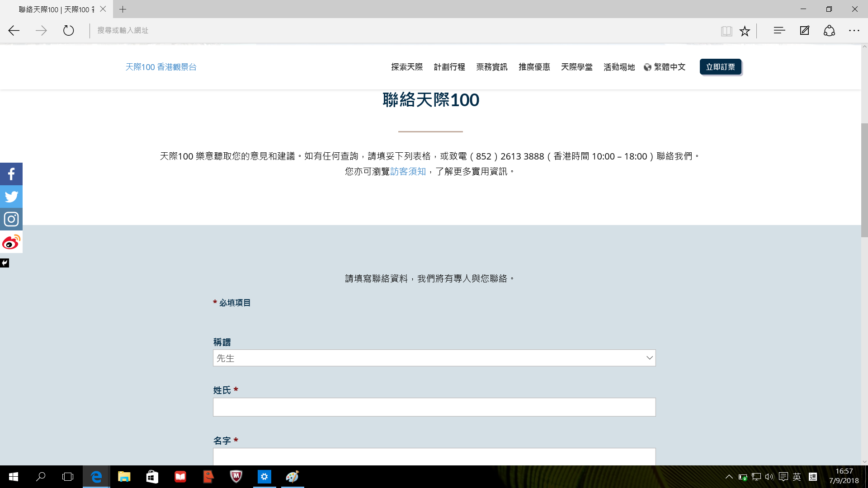Open the 推廣優惠 menu

pos(534,67)
